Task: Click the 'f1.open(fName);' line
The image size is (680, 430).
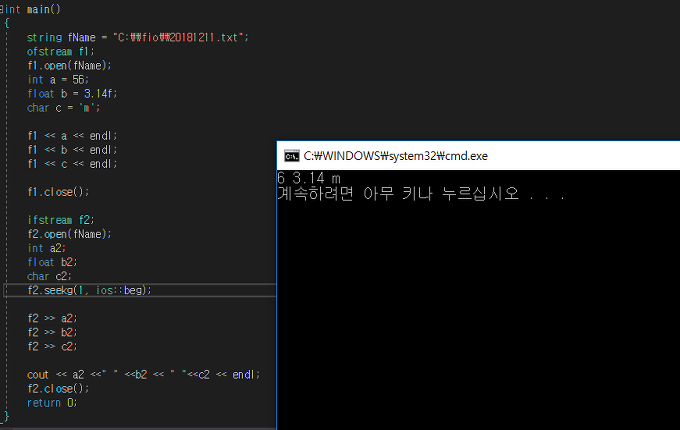Action: 69,66
